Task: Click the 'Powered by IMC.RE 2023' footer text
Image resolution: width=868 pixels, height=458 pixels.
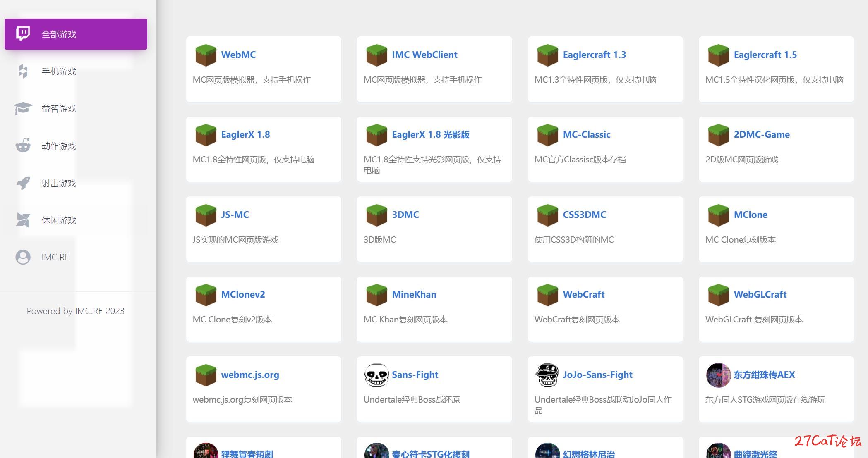Action: tap(75, 311)
